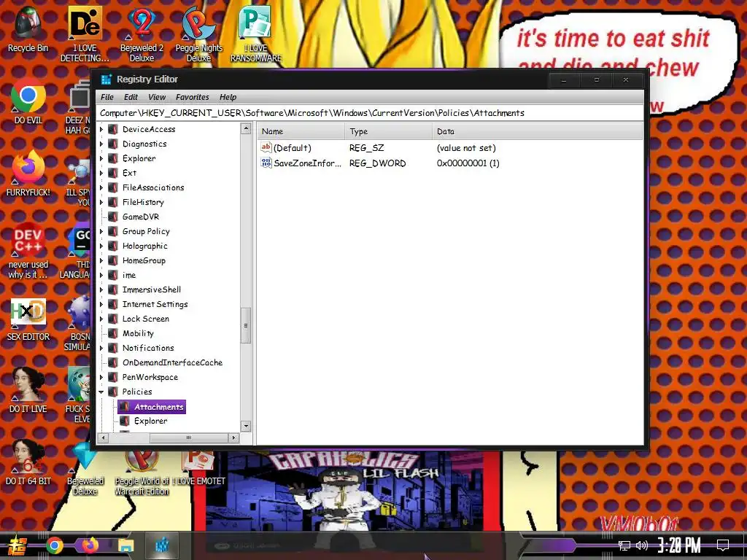Open the Dev C++ desktop shortcut
The image size is (747, 560).
coord(28,251)
